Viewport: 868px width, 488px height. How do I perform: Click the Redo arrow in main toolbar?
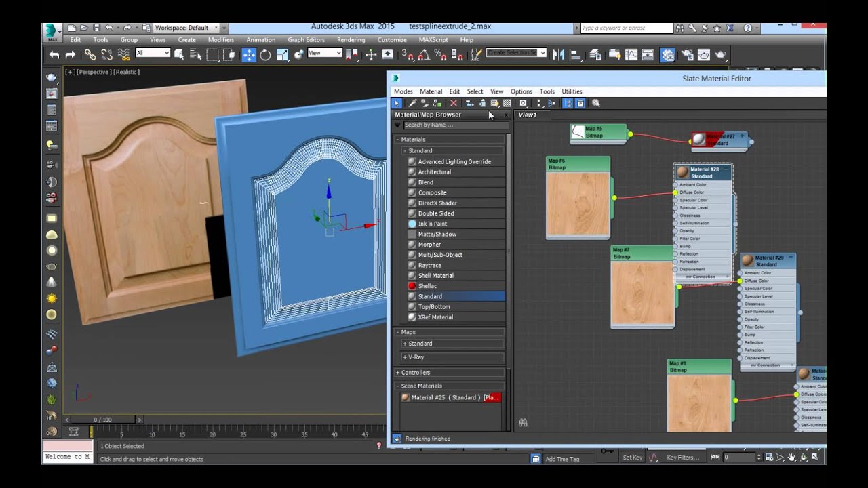tap(70, 55)
